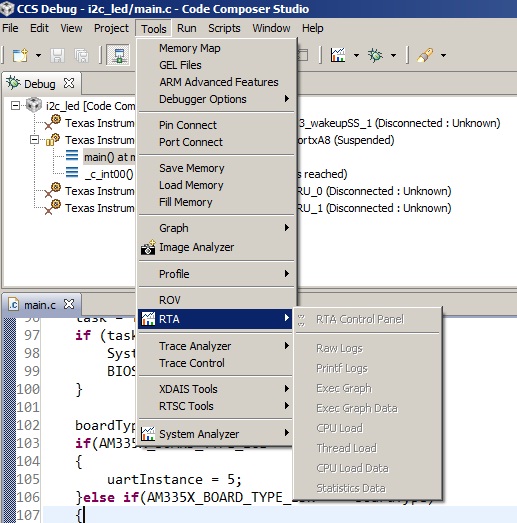Choose Pin Connect menu entry
The image size is (517, 523).
216,125
